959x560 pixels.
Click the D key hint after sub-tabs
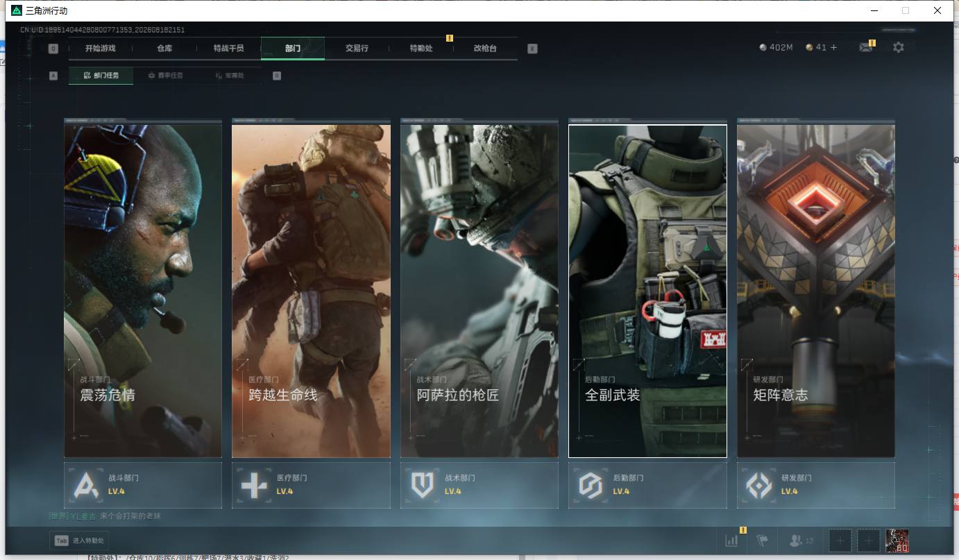[x=277, y=76]
